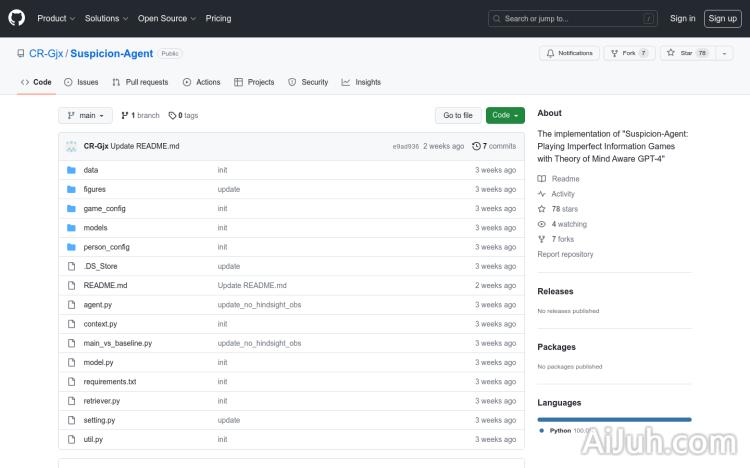Click the GitHub logo icon
This screenshot has width=750, height=468.
17,18
